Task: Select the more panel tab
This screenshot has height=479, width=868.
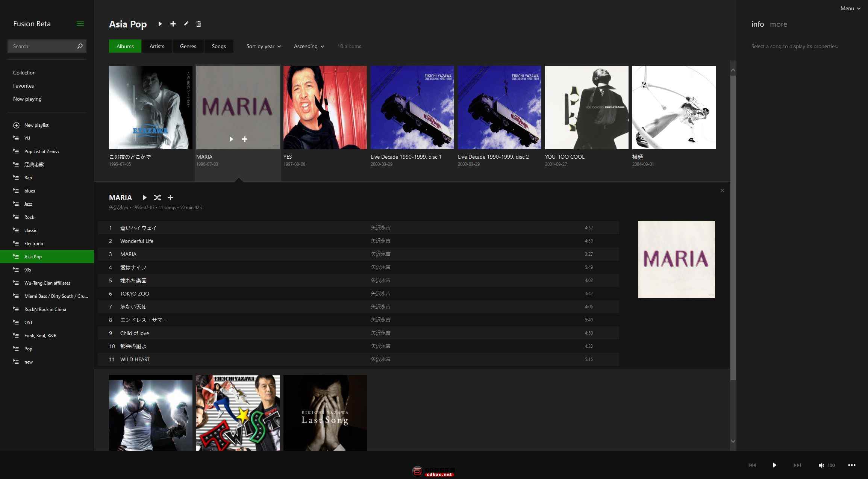Action: (x=778, y=24)
